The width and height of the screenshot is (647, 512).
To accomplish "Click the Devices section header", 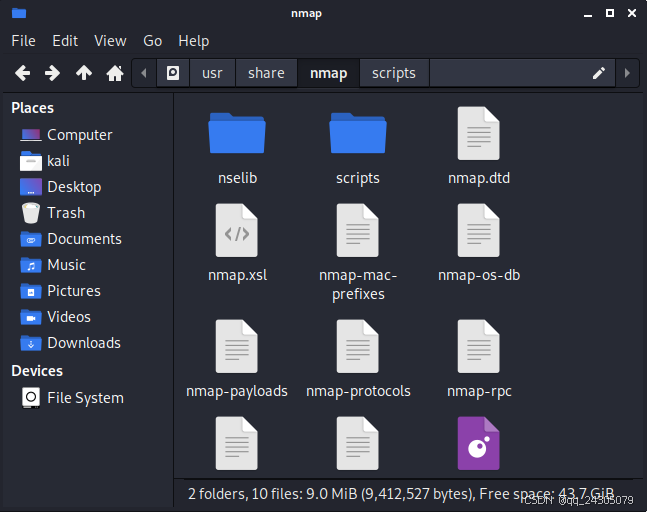I will [37, 371].
